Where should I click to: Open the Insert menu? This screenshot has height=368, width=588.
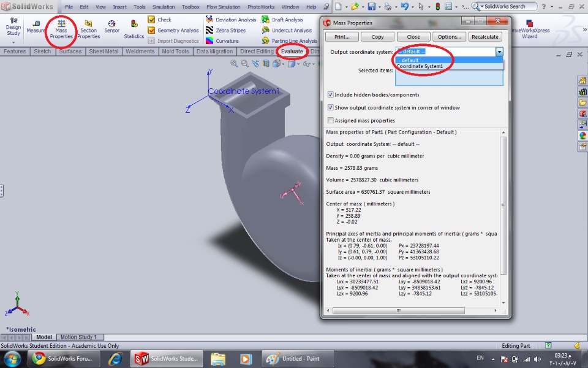119,7
